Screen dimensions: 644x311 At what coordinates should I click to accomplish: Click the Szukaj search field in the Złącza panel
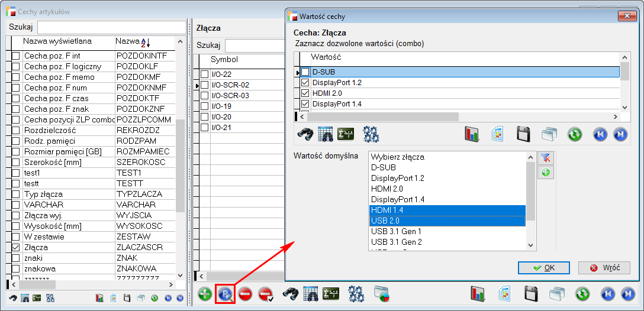[x=255, y=45]
